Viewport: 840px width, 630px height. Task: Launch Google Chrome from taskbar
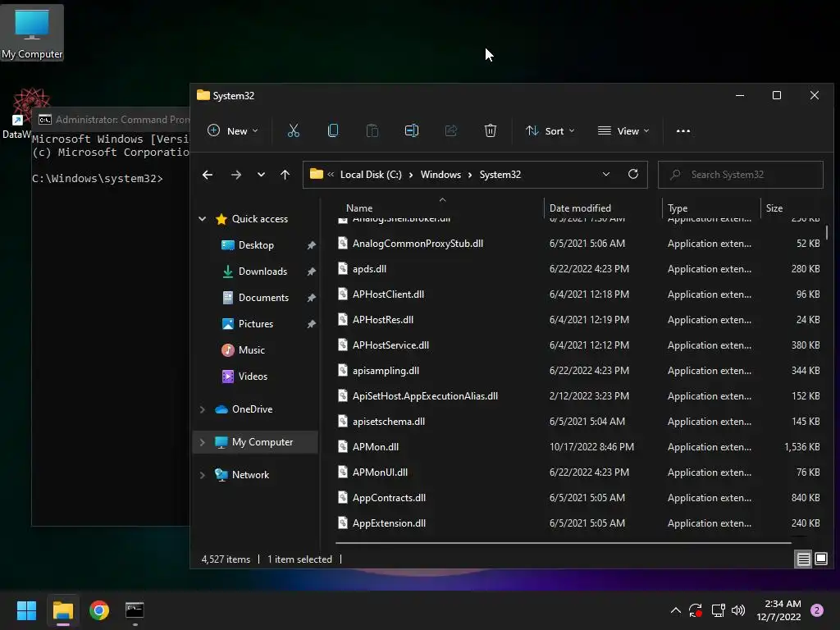[99, 610]
